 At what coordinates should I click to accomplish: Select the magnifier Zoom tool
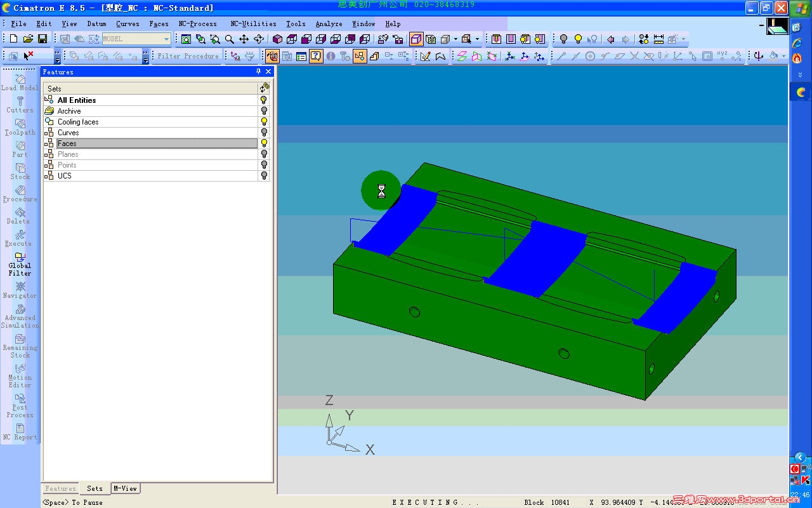pos(230,39)
